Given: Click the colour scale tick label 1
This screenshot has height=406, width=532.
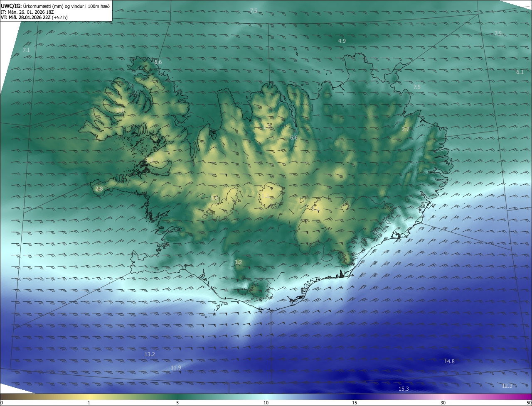Looking at the screenshot, I should click(89, 403).
